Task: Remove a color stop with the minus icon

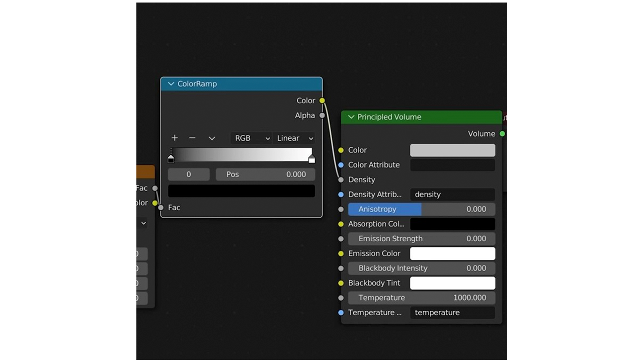Action: [x=192, y=138]
